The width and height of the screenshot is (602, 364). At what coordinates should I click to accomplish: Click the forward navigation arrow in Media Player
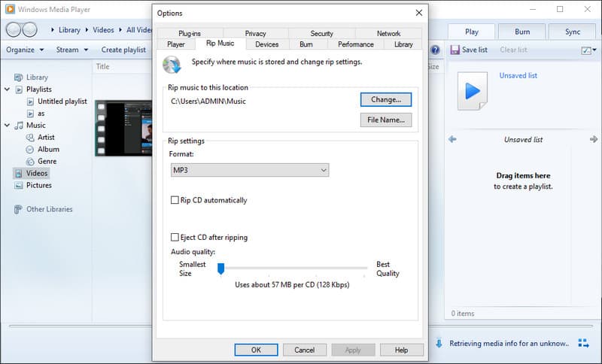tap(30, 29)
